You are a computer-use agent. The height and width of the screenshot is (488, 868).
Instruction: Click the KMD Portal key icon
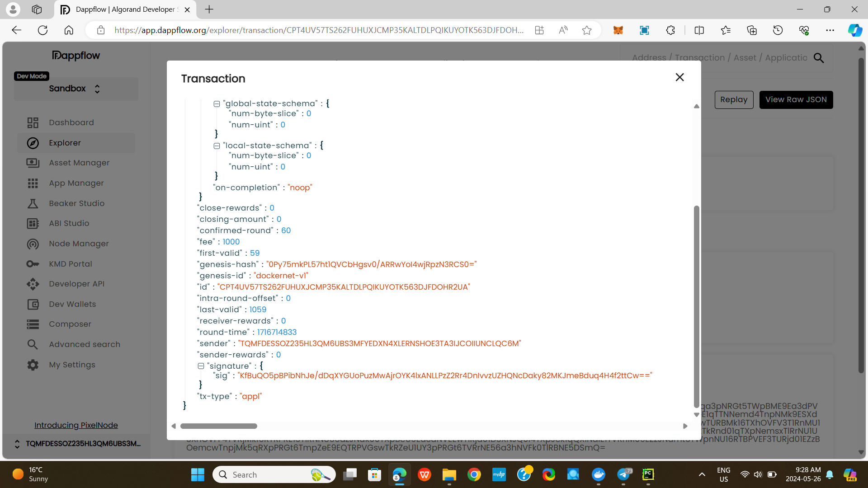click(x=33, y=264)
